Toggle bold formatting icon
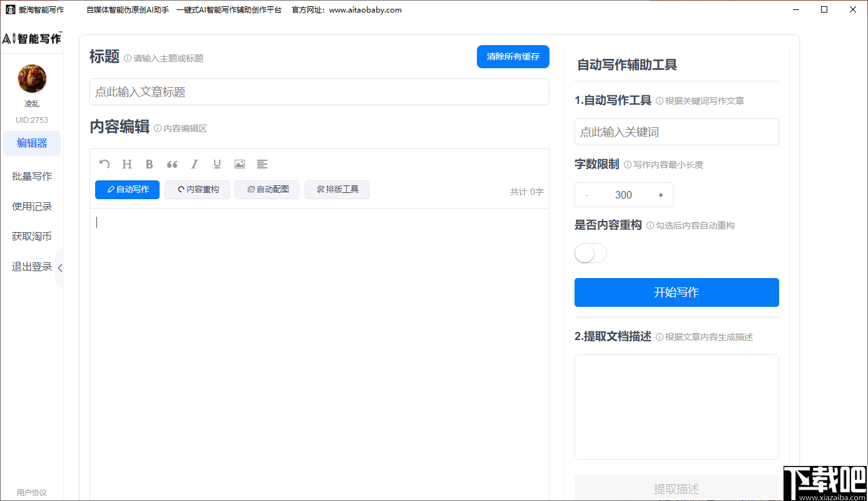This screenshot has width=868, height=501. [150, 164]
